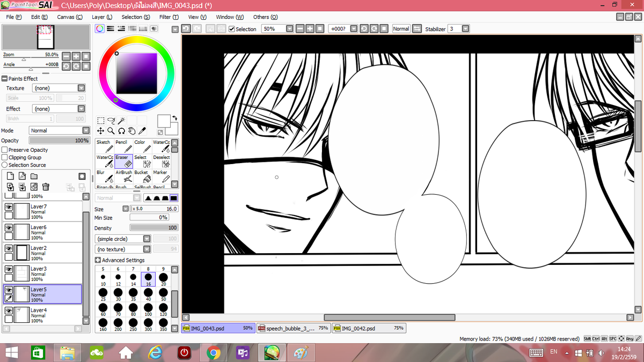Hide Layer7 with its eye icon
Viewport: 644px width, 362px height.
pyautogui.click(x=9, y=206)
